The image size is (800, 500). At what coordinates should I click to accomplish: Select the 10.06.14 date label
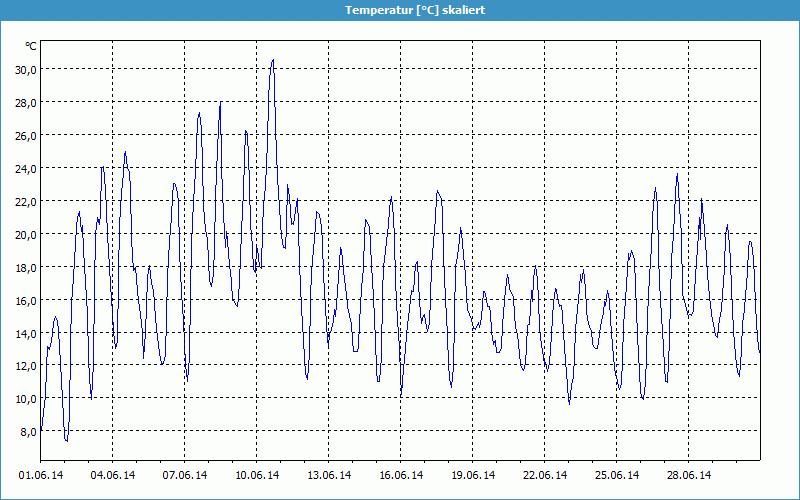coord(257,475)
